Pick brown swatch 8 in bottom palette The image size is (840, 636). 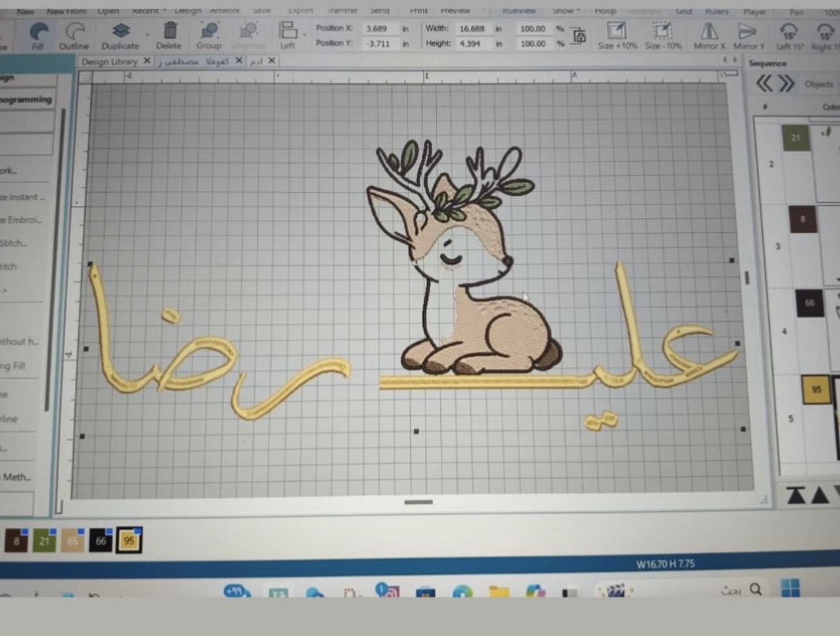click(x=16, y=541)
